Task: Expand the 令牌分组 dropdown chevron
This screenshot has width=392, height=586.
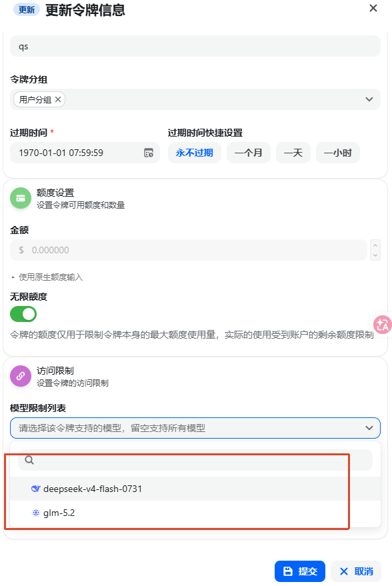Action: click(x=369, y=99)
